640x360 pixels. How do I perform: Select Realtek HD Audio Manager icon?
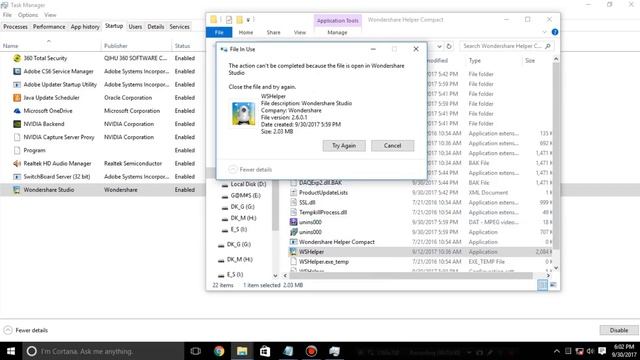tap(17, 163)
